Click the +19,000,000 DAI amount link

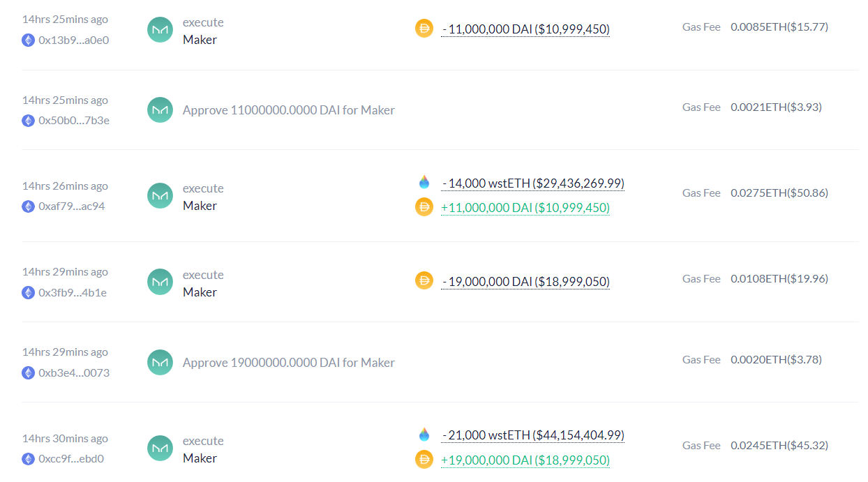coord(525,460)
